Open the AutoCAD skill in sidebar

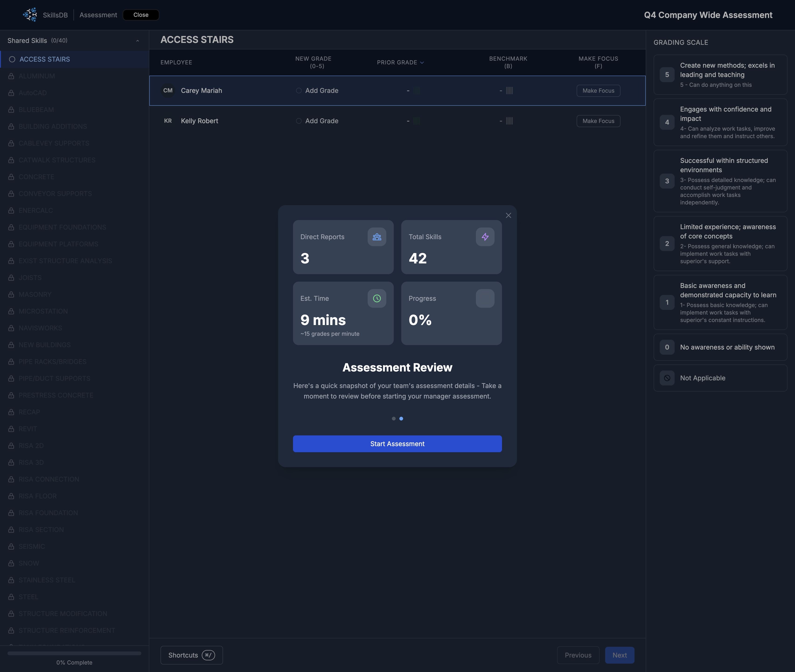(33, 93)
